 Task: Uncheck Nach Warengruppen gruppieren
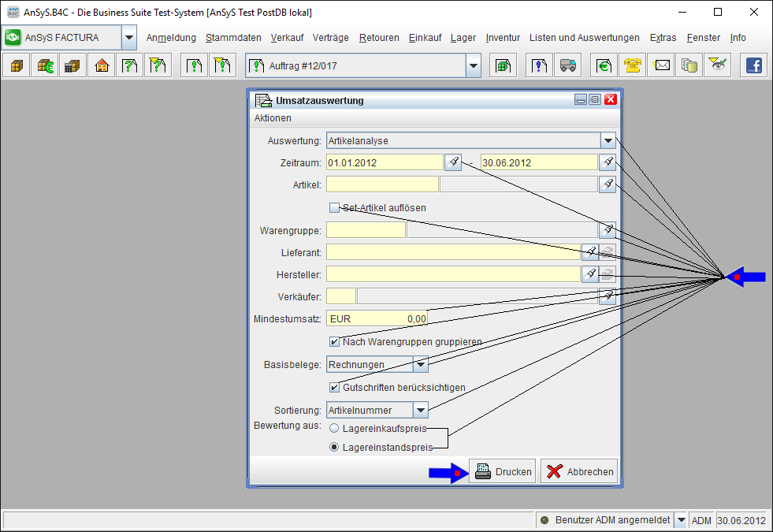click(x=334, y=342)
